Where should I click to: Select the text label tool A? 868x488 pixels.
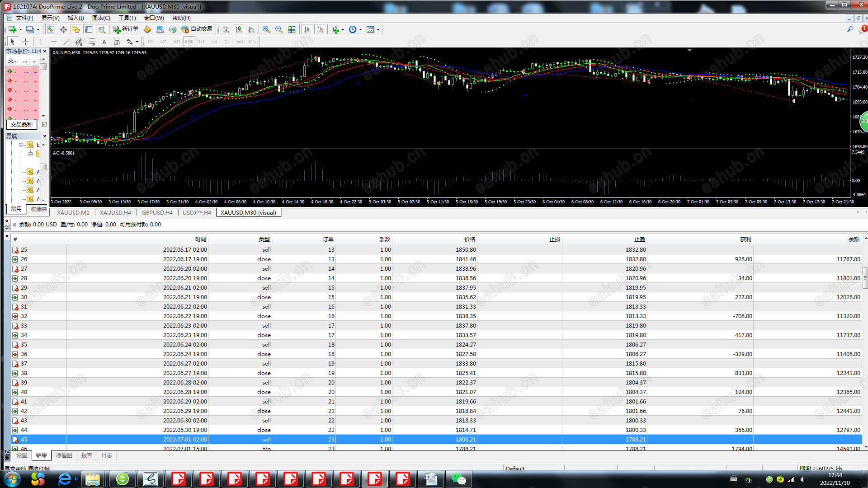click(x=104, y=42)
